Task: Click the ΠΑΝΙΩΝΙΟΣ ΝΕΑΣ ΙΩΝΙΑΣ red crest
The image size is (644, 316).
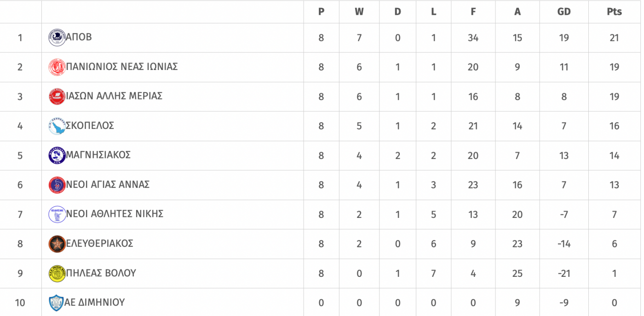Action: [x=57, y=67]
